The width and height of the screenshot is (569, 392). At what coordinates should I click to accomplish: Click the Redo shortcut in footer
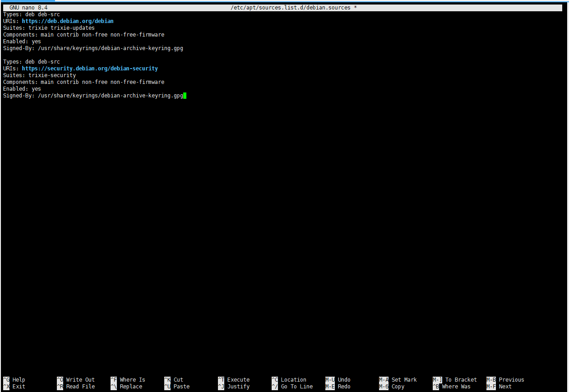(344, 387)
